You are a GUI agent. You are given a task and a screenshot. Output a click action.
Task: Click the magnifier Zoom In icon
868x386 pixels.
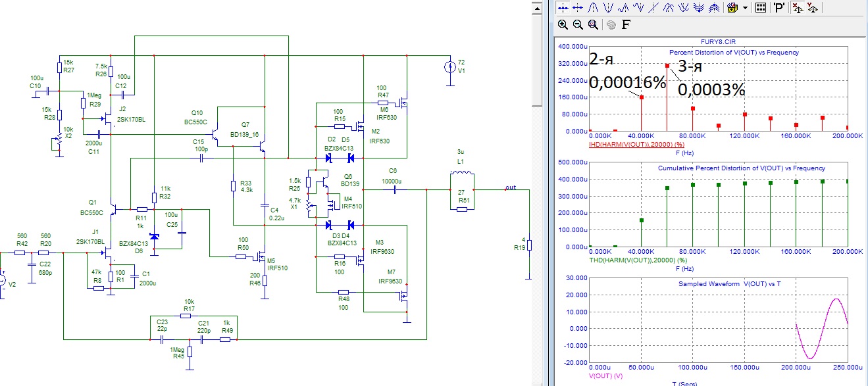[563, 25]
